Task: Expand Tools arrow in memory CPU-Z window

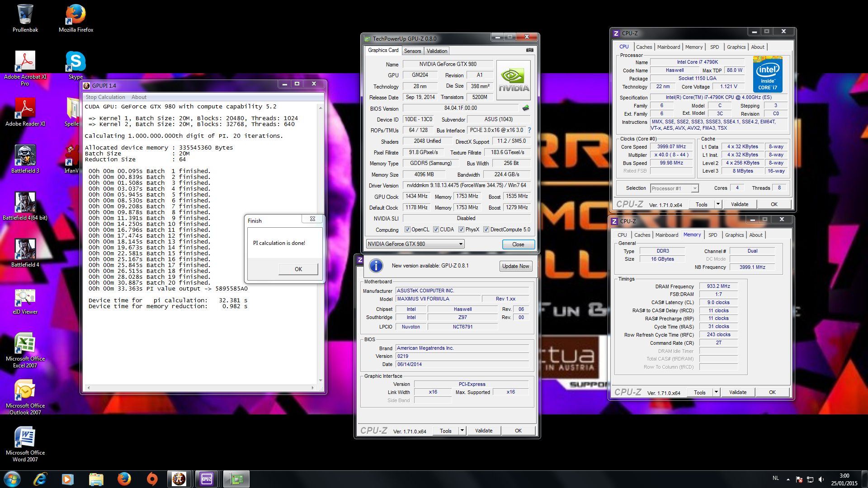Action: [x=716, y=392]
